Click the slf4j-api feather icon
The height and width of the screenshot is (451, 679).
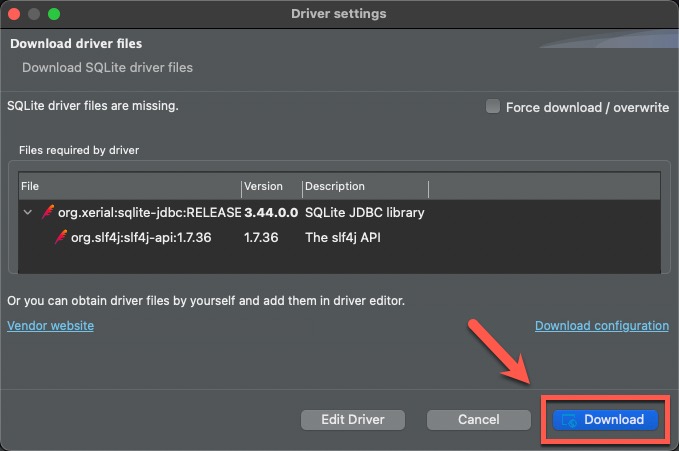(x=61, y=237)
